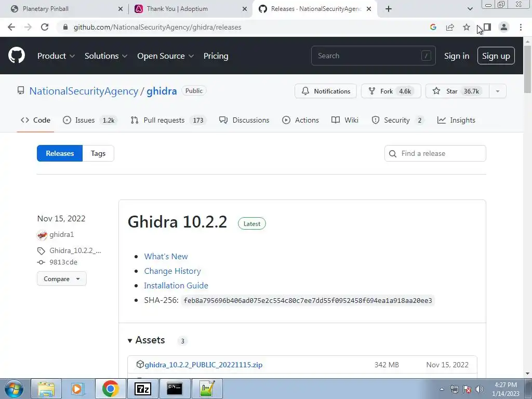Click the Latest badge
Image resolution: width=532 pixels, height=399 pixels.
click(x=252, y=223)
